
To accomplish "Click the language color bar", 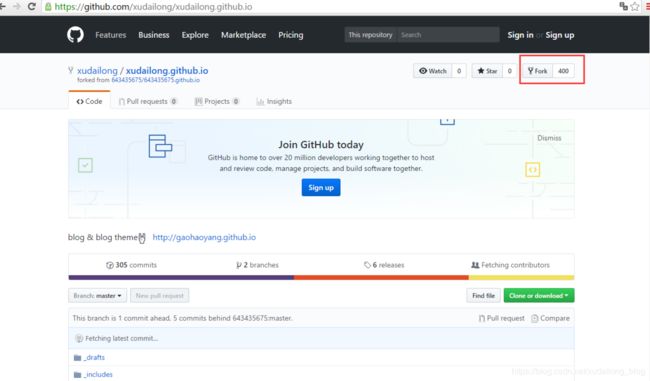I will pyautogui.click(x=321, y=278).
